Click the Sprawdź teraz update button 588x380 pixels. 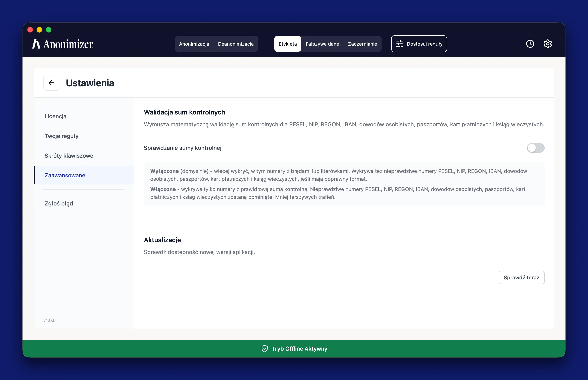521,277
